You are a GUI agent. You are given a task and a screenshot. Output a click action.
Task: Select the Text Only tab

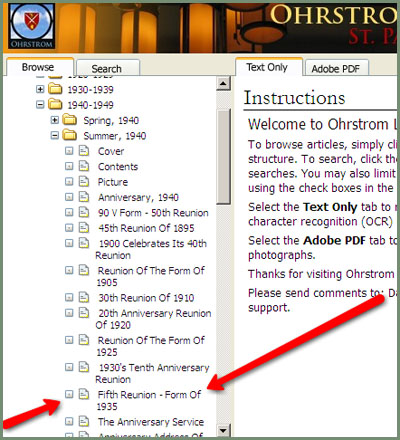tap(268, 67)
